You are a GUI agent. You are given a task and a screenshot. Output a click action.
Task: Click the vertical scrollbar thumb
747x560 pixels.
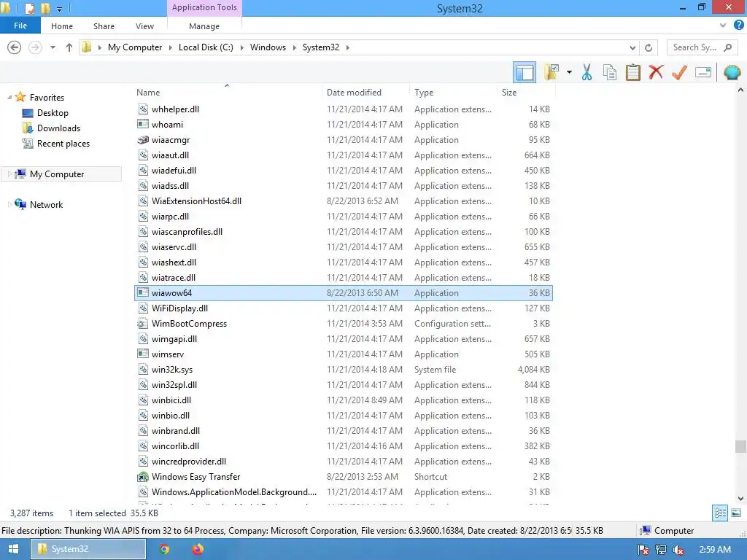click(x=740, y=447)
